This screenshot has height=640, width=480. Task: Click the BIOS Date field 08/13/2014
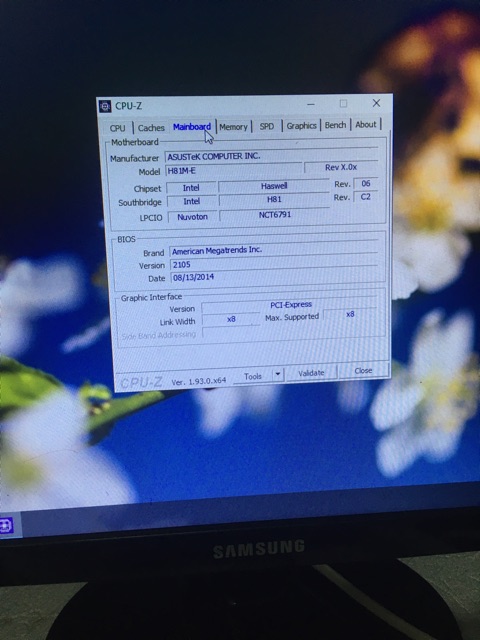274,277
